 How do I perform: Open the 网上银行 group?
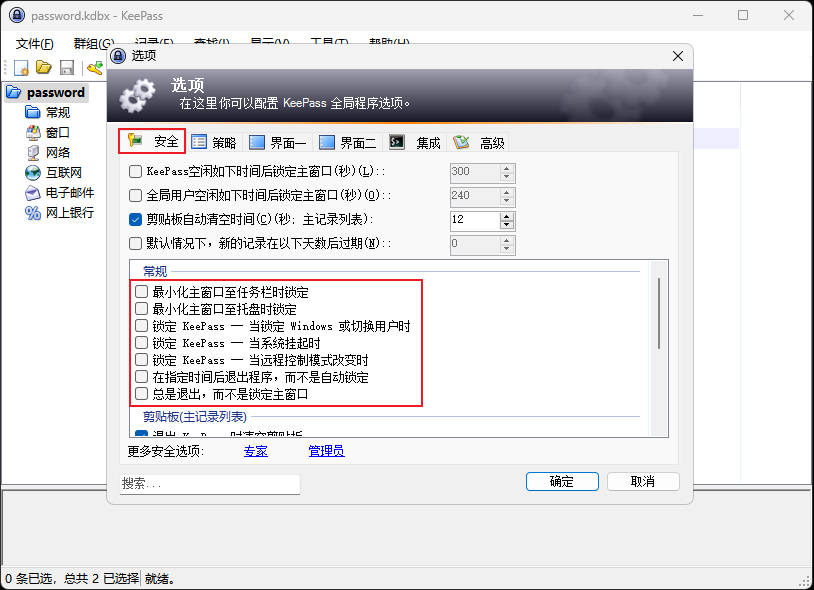point(69,213)
